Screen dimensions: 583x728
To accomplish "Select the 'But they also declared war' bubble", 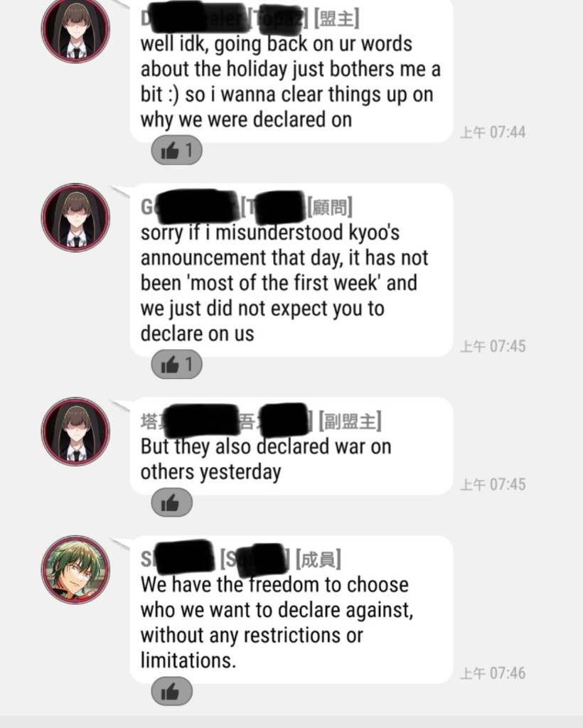I will pos(291,446).
